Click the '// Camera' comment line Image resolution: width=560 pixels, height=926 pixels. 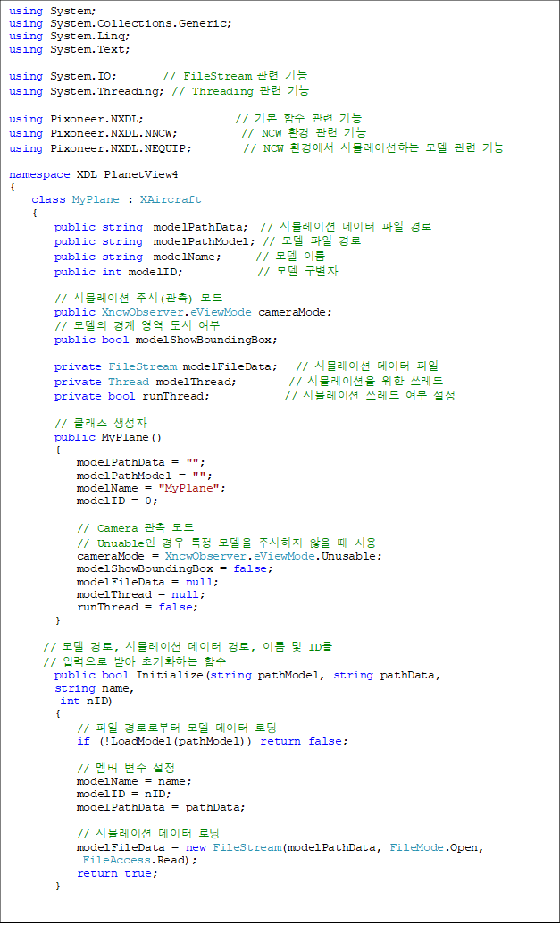point(136,528)
